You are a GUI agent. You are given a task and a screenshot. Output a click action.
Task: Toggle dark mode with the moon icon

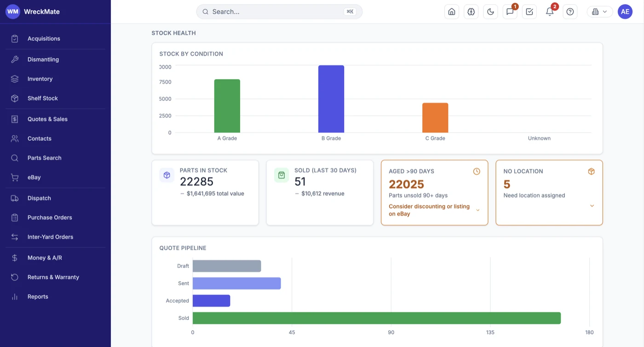tap(490, 12)
